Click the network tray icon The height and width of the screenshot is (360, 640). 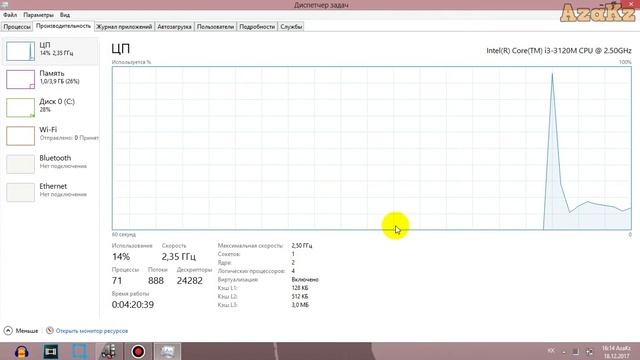coord(589,351)
